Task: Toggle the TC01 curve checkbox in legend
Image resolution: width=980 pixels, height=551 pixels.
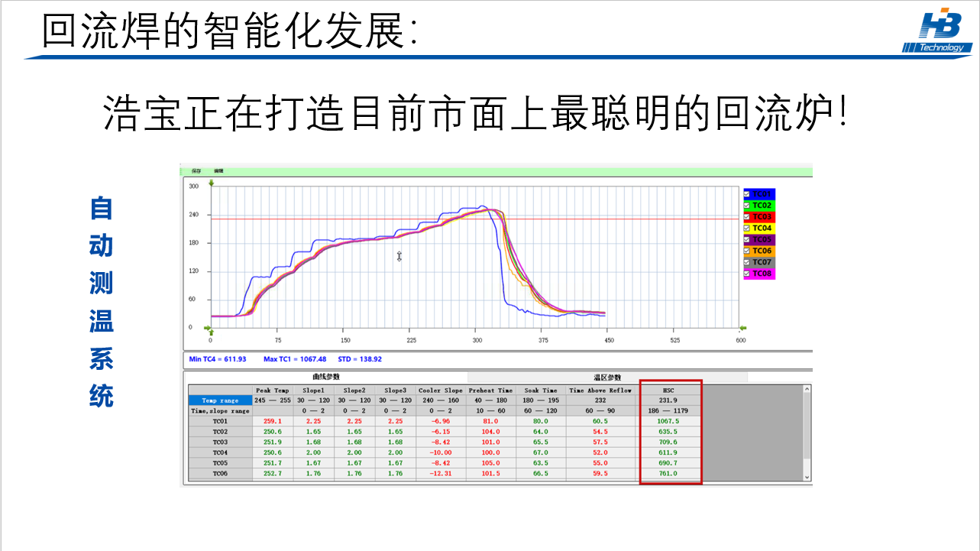Action: 748,194
